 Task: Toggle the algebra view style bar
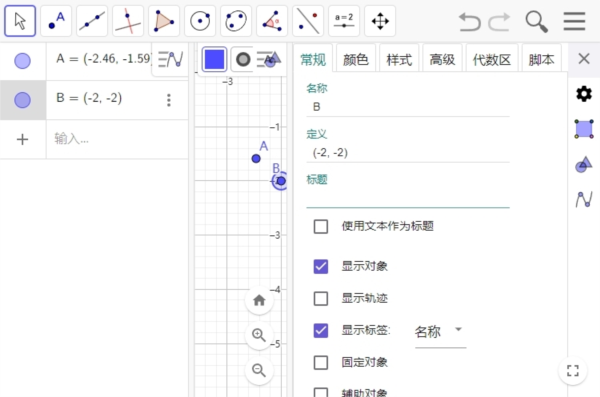[171, 59]
